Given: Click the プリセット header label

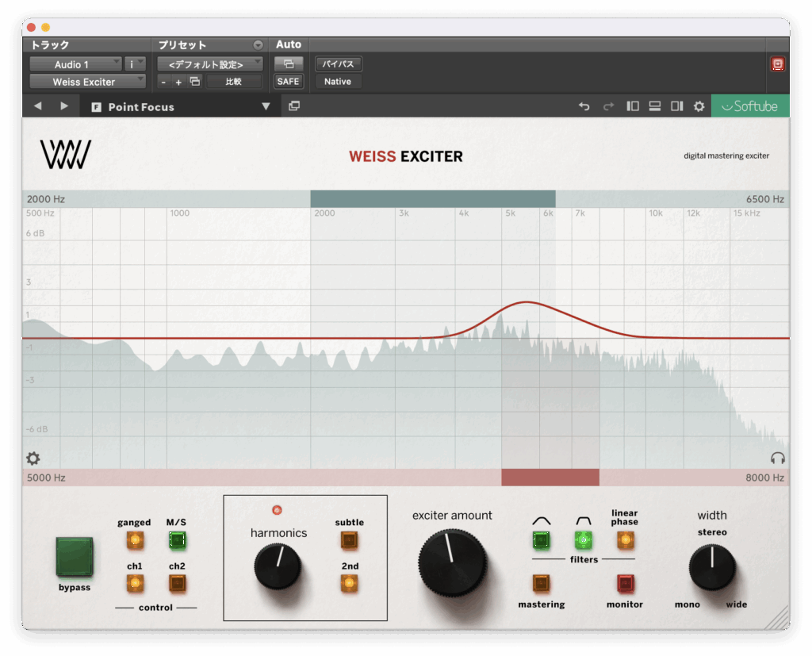Looking at the screenshot, I should tap(182, 45).
